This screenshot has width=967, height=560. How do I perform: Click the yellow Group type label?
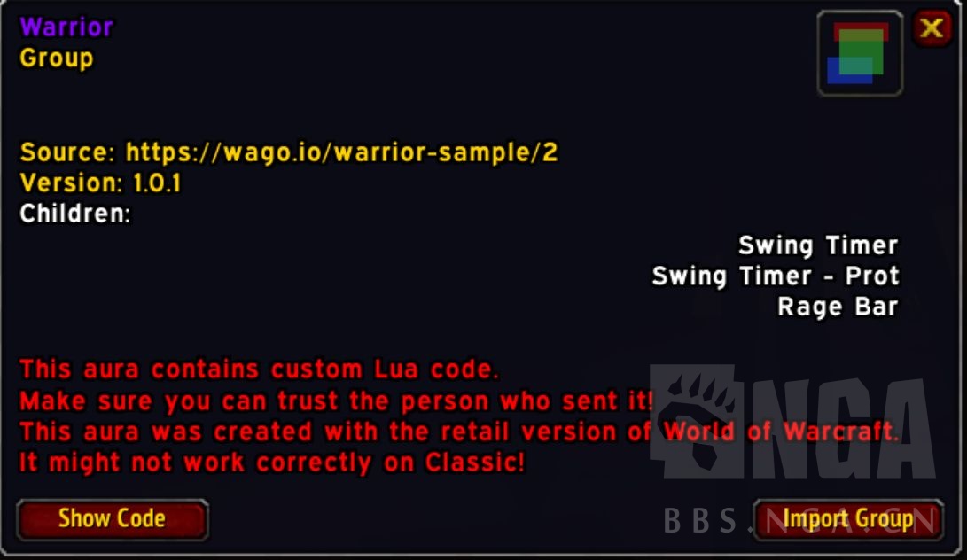pyautogui.click(x=57, y=58)
